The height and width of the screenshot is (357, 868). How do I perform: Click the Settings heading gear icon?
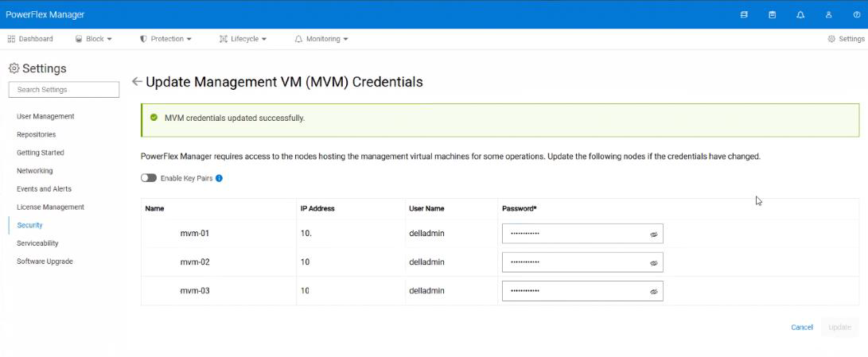14,68
